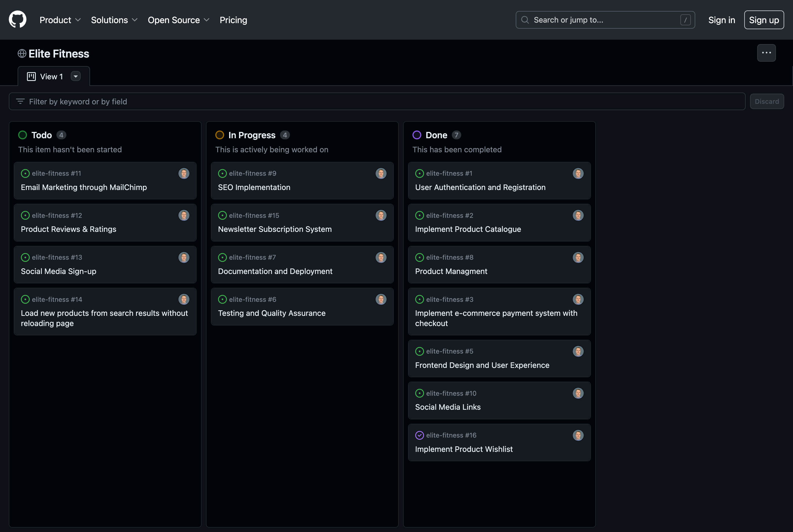Focus the Search or jump to field
Viewport: 793px width, 532px height.
point(605,20)
